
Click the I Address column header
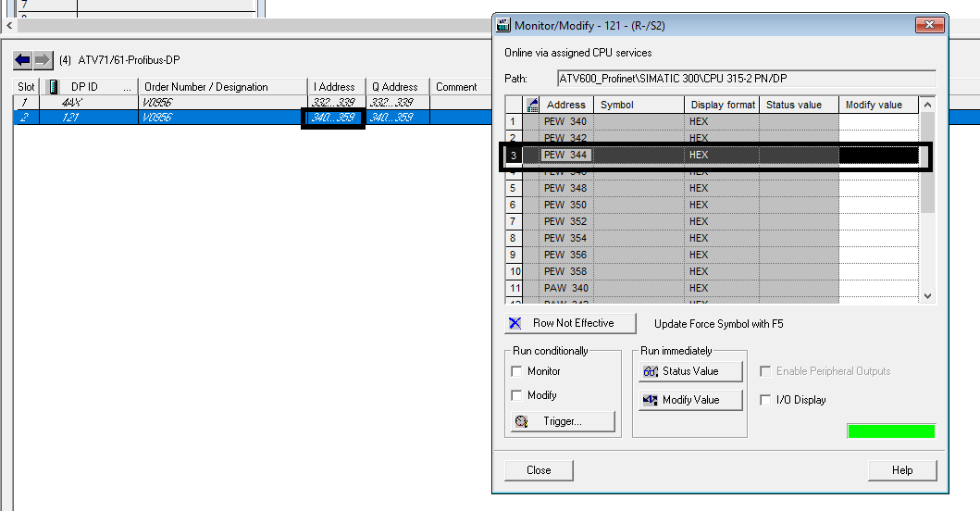336,87
